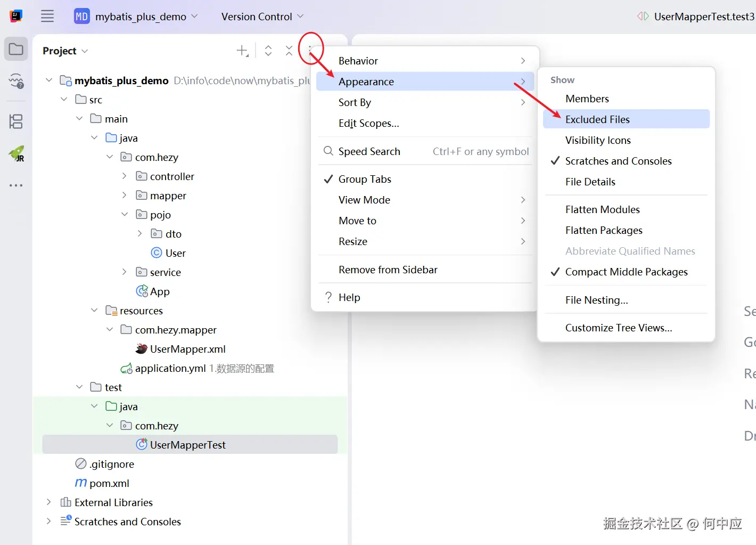756x545 pixels.
Task: Open the main hamburger menu
Action: pyautogui.click(x=47, y=16)
